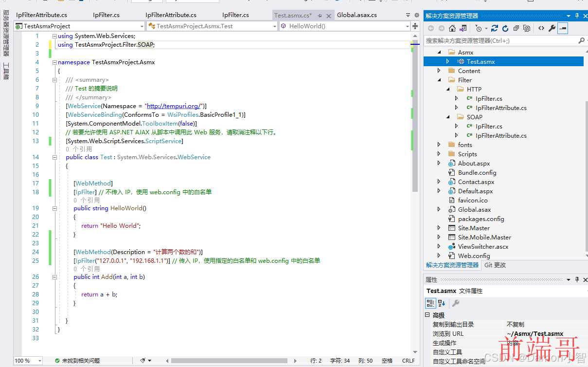Open Properties via wrench icon in Solution Explorer toolbar
The width and height of the screenshot is (588, 367).
pyautogui.click(x=552, y=28)
